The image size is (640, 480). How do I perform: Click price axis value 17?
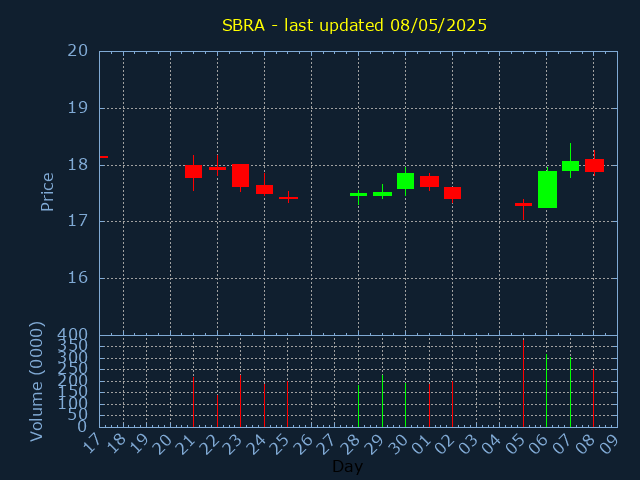(x=78, y=222)
